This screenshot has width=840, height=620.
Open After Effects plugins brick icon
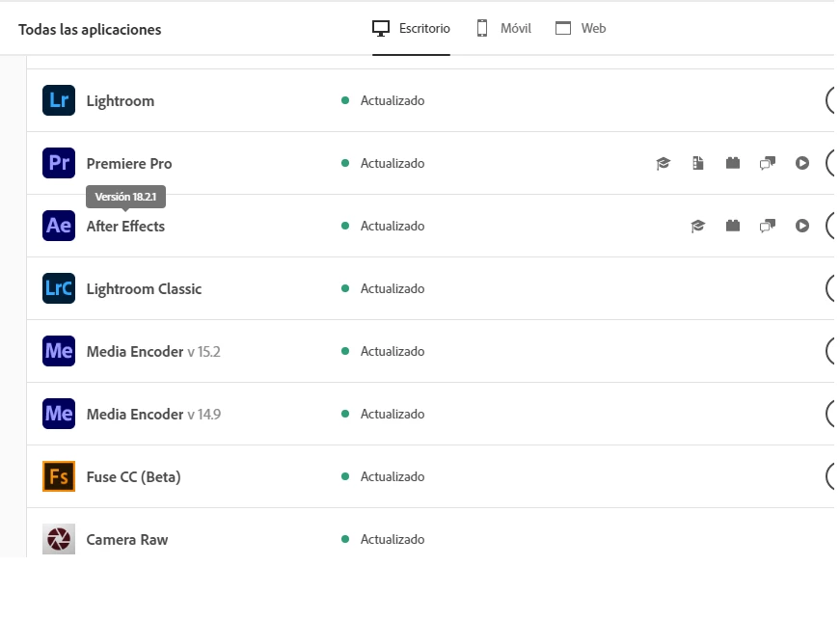pos(733,226)
